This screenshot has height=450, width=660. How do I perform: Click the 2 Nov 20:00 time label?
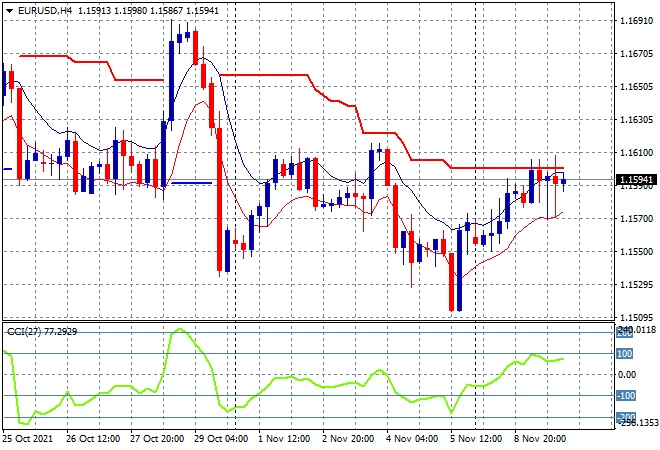(348, 439)
